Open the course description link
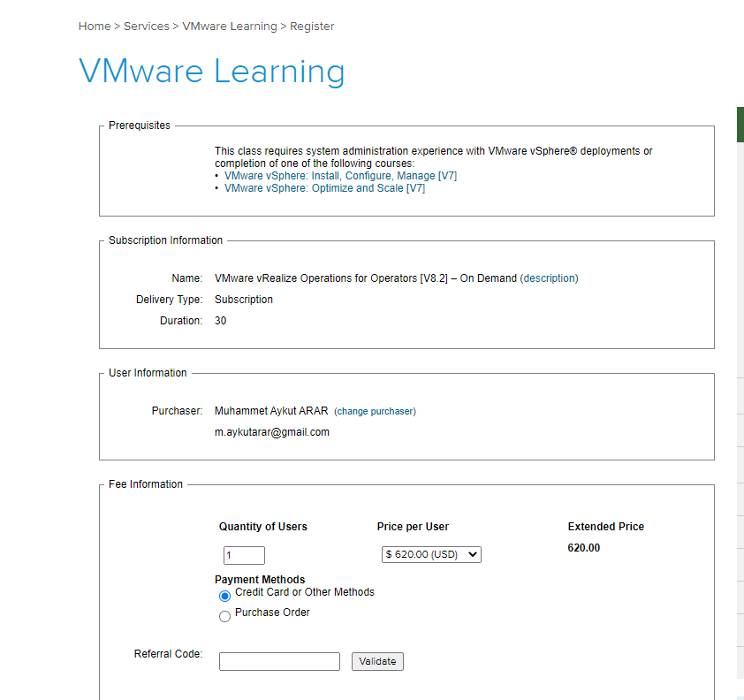 coord(549,278)
